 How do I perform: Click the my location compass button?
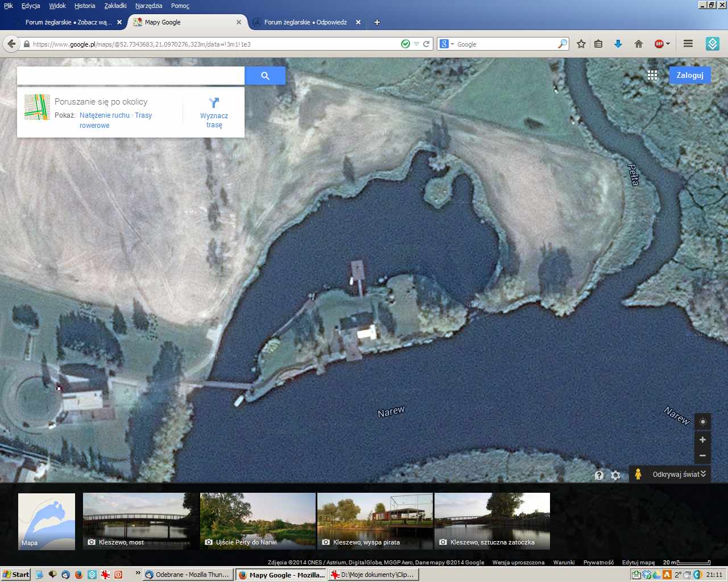tap(702, 422)
